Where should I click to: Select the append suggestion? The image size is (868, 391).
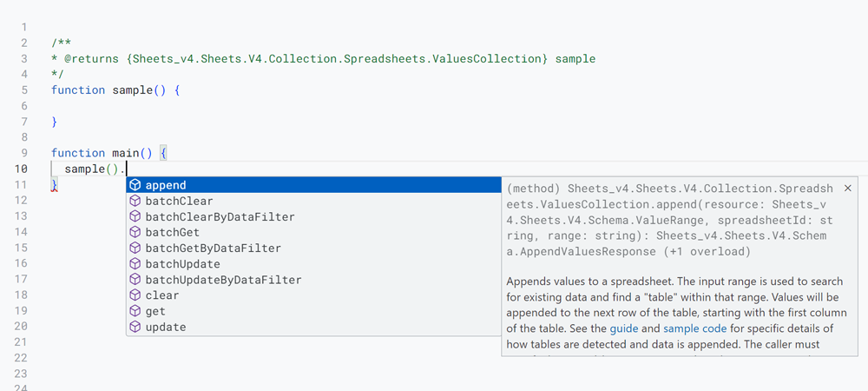pos(313,185)
